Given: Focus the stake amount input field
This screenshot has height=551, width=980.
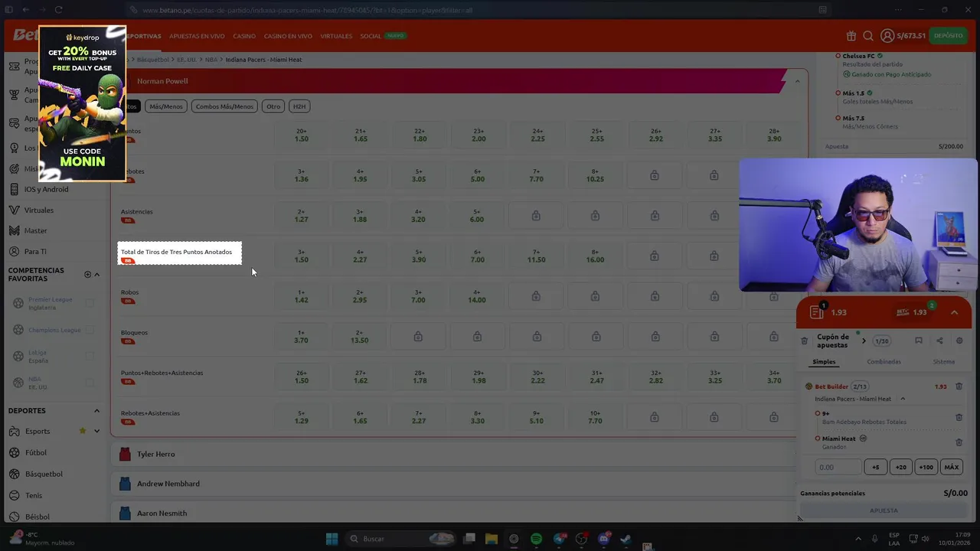Looking at the screenshot, I should pyautogui.click(x=838, y=467).
